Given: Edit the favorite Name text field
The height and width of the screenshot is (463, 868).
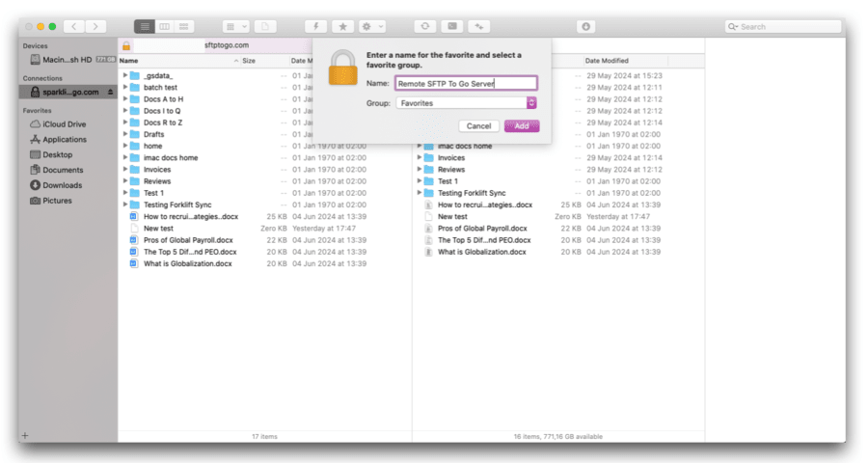Looking at the screenshot, I should [x=466, y=83].
